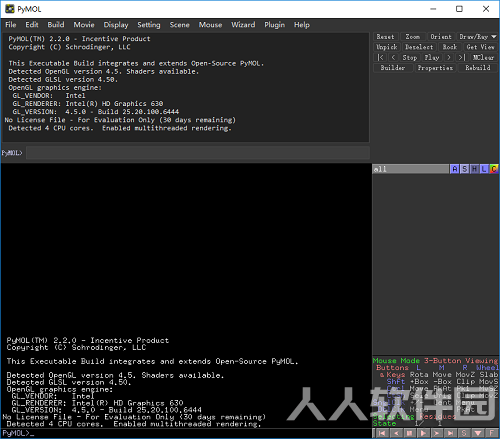Step back one frame with < button
Image resolution: width=500 pixels, height=439 pixels.
coord(393,57)
